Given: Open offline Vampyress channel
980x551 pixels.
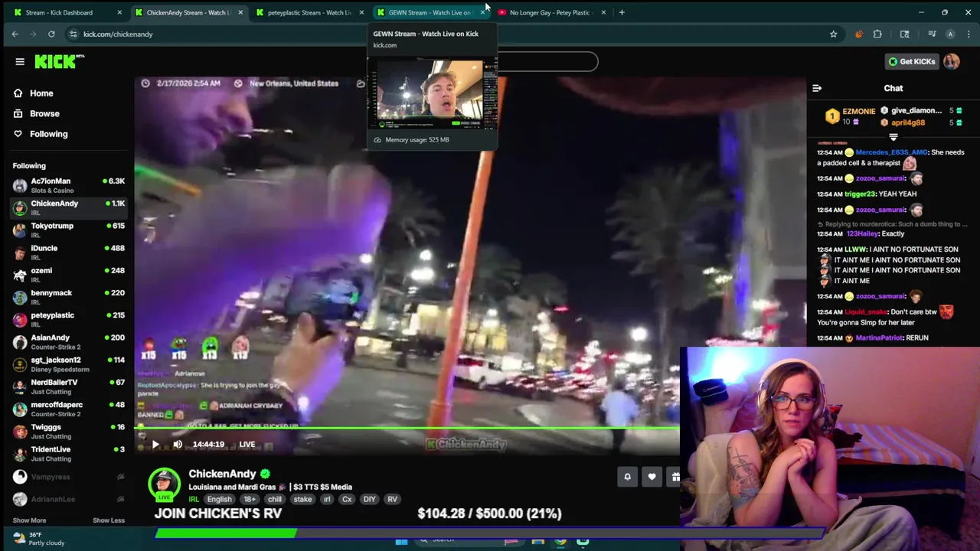Looking at the screenshot, I should coord(68,477).
